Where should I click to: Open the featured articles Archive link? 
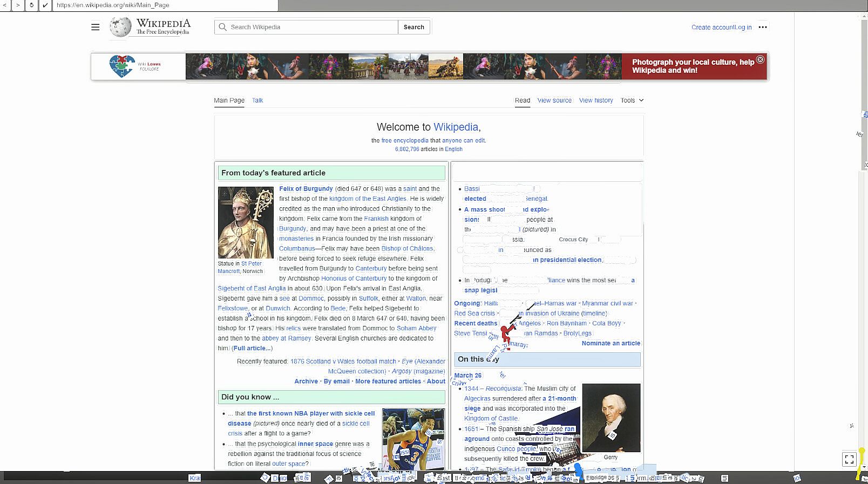(x=306, y=381)
